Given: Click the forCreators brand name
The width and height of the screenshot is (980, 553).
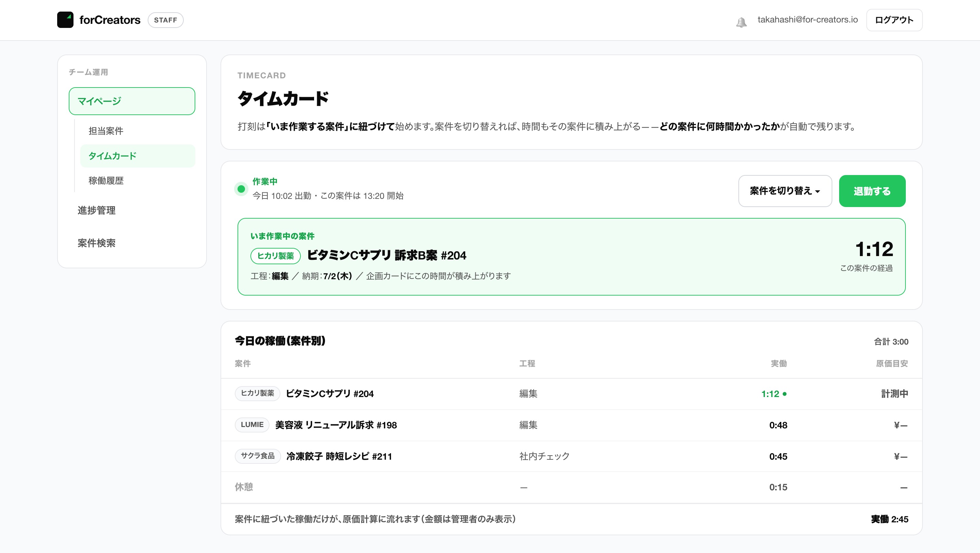Looking at the screenshot, I should coord(110,20).
